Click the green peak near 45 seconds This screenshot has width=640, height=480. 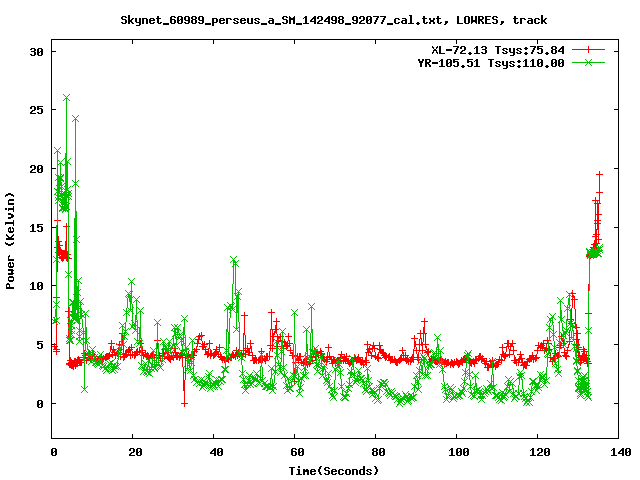pos(234,260)
